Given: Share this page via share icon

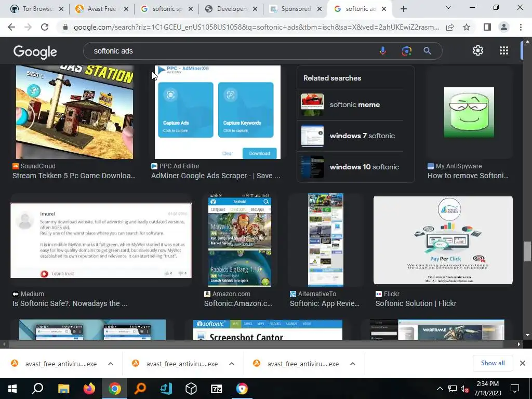Looking at the screenshot, I should (x=450, y=27).
